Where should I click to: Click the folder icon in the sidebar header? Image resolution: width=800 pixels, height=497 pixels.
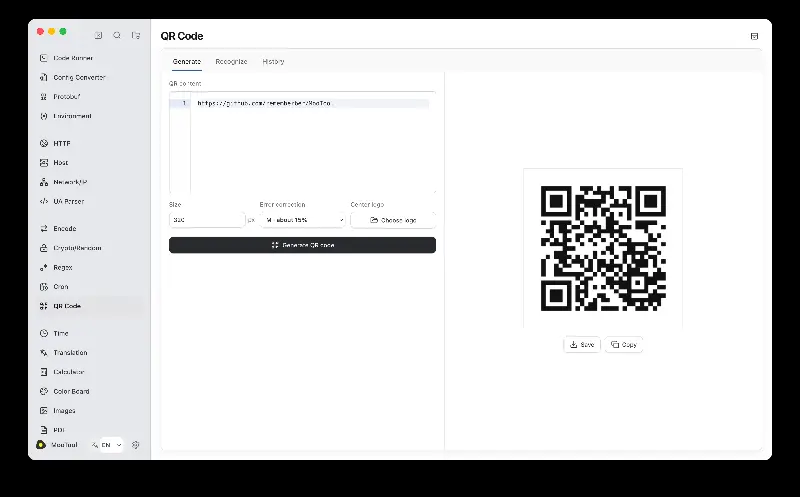click(136, 35)
